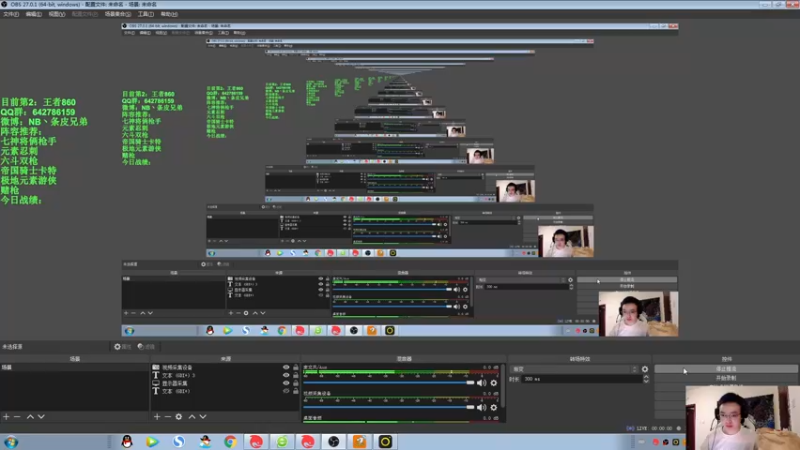This screenshot has width=800, height=450.
Task: Add a new source with plus icon
Action: [x=157, y=417]
